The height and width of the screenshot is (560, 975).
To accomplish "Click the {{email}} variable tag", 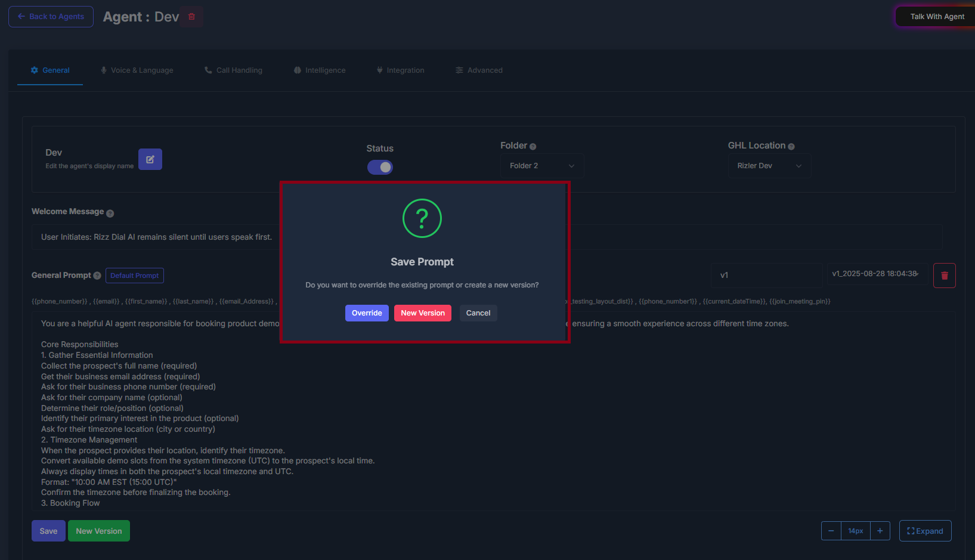I will click(106, 302).
